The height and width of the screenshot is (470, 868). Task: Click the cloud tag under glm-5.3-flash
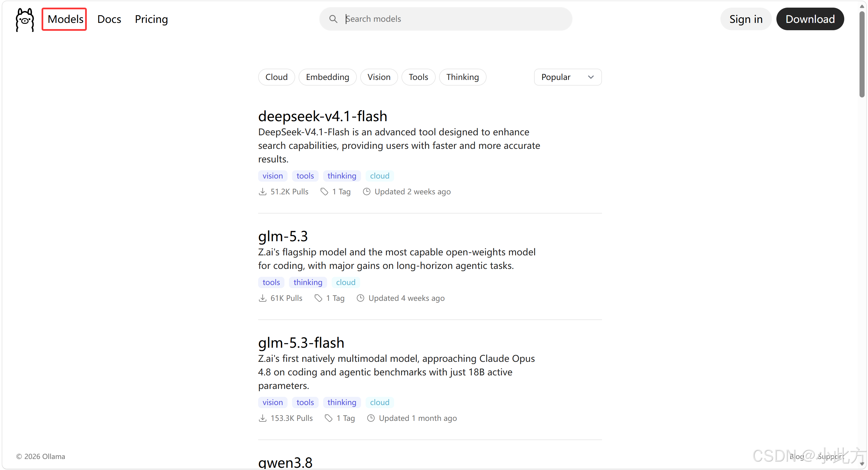(x=380, y=402)
